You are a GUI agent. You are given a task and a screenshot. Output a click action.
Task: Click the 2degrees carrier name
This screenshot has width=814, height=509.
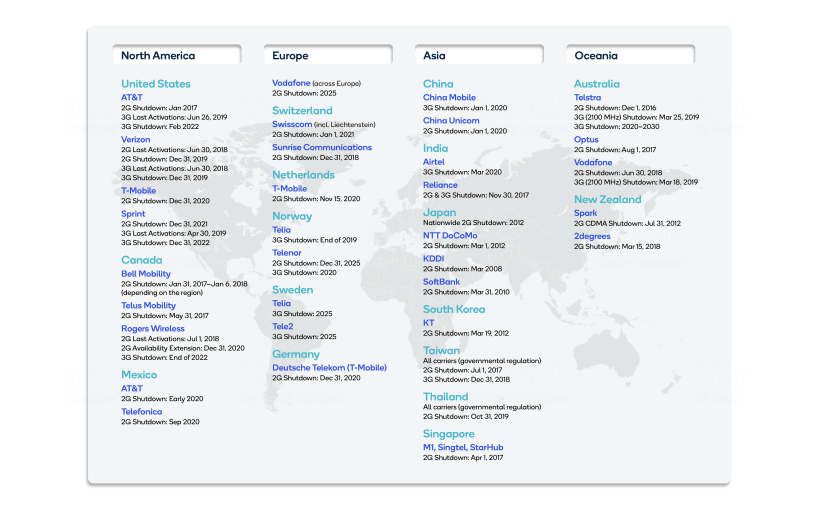pyautogui.click(x=592, y=236)
